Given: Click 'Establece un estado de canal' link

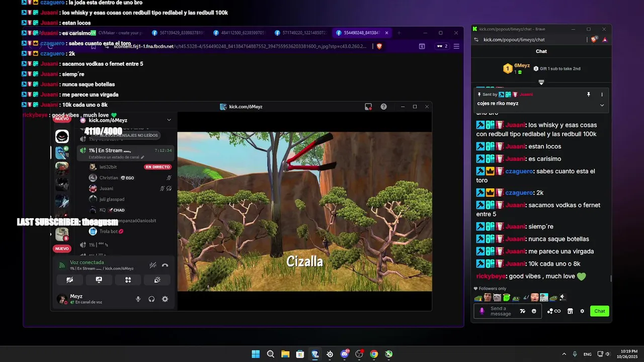Looking at the screenshot, I should [x=116, y=157].
